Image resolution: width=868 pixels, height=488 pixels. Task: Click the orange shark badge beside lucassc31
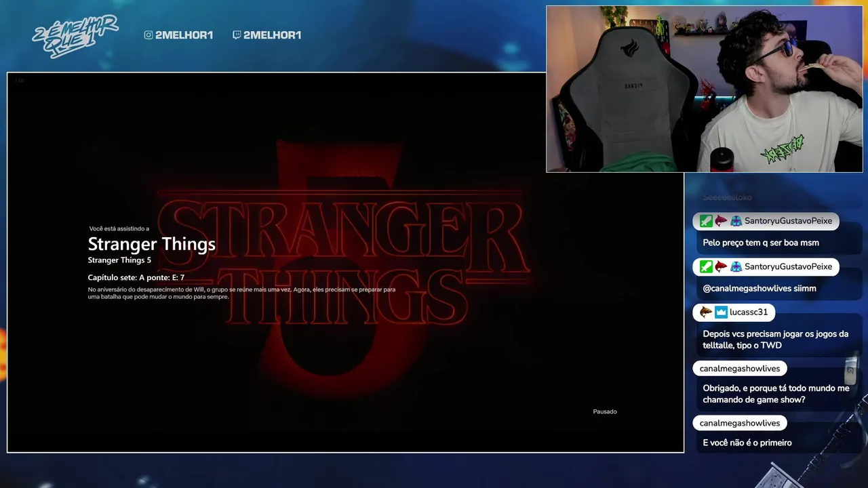tap(706, 312)
